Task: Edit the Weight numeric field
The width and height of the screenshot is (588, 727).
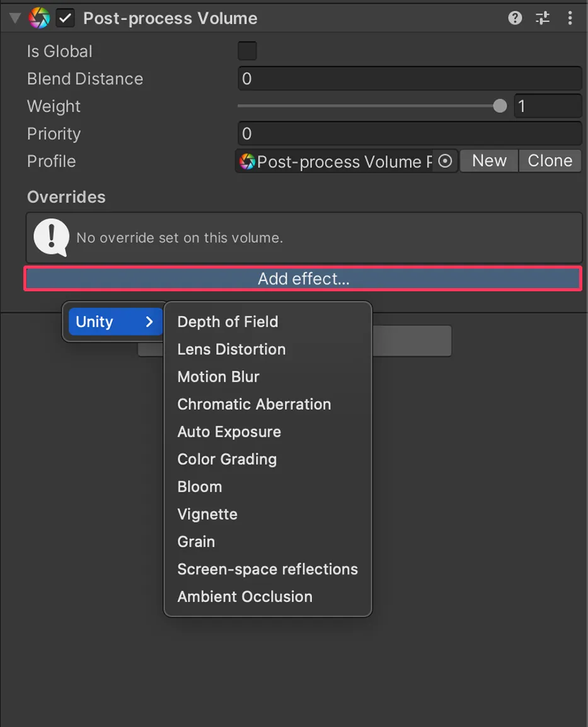Action: pos(548,106)
